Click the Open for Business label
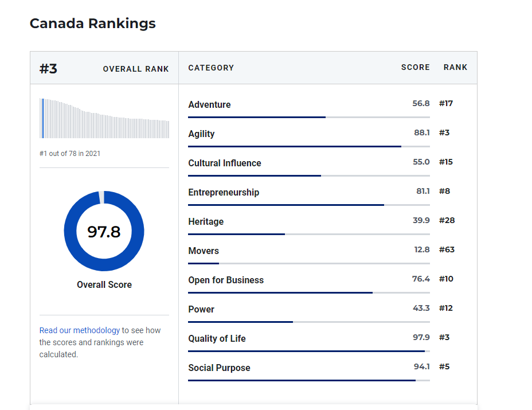This screenshot has width=532, height=410. pyautogui.click(x=226, y=280)
